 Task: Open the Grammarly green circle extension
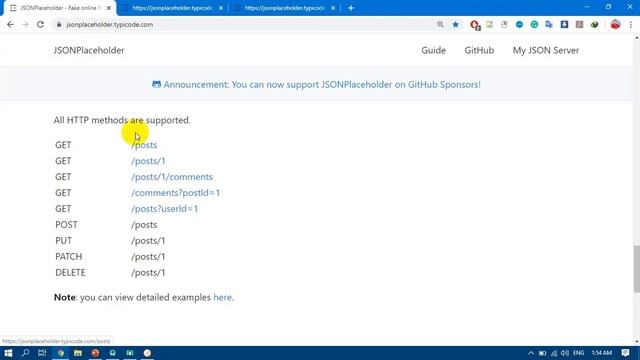(534, 24)
